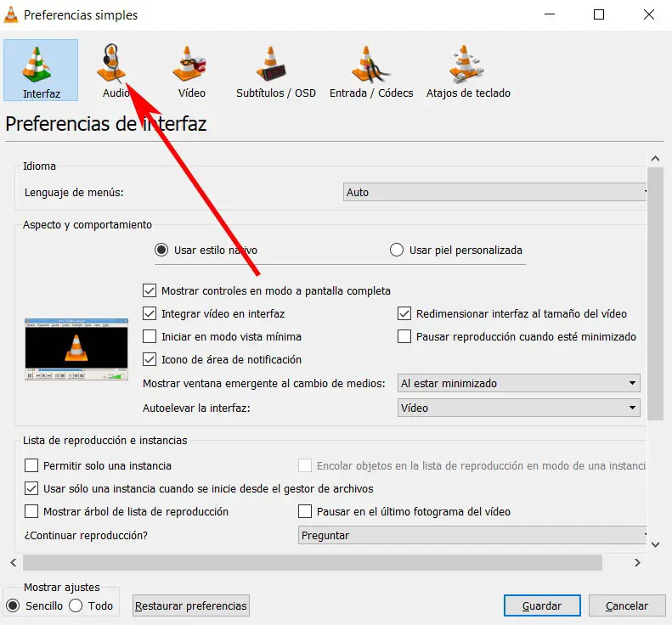Click the vertical scrollbar thumb
This screenshot has width=672, height=625.
point(655,294)
